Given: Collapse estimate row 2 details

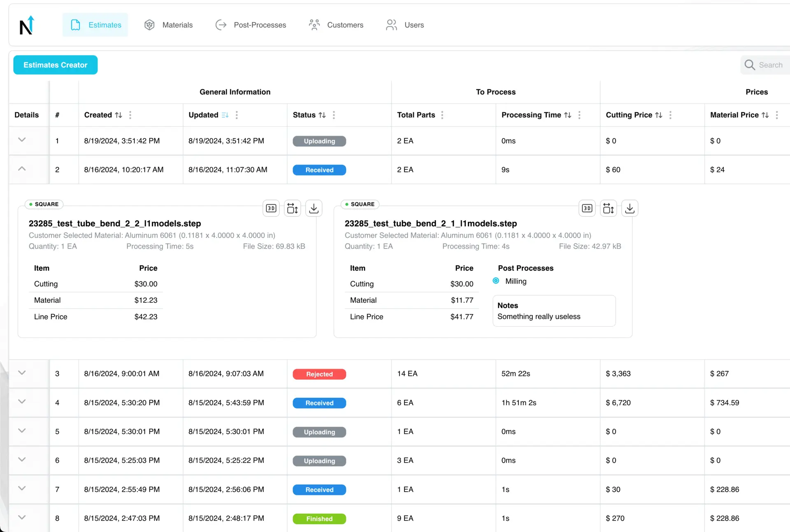Looking at the screenshot, I should (22, 169).
